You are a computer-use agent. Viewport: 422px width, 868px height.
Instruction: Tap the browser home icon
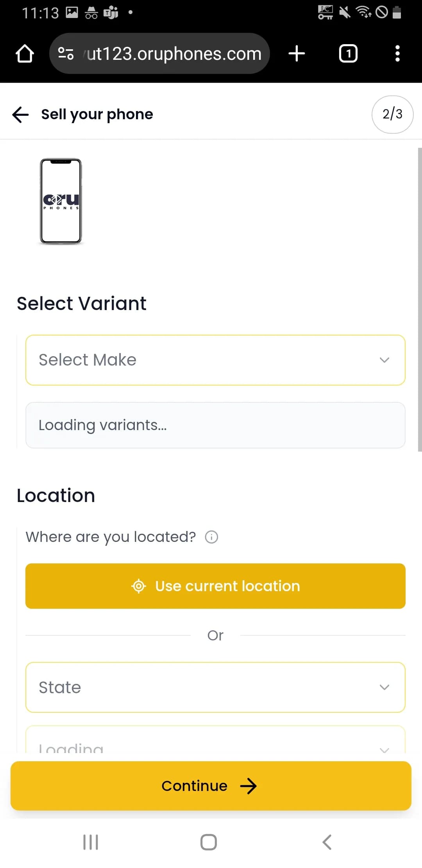25,54
